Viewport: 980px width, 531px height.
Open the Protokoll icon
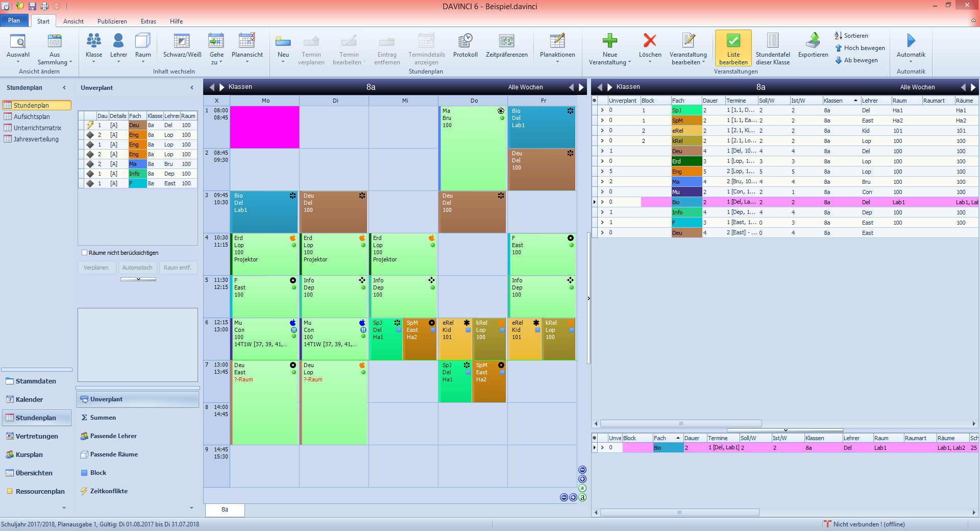click(465, 41)
